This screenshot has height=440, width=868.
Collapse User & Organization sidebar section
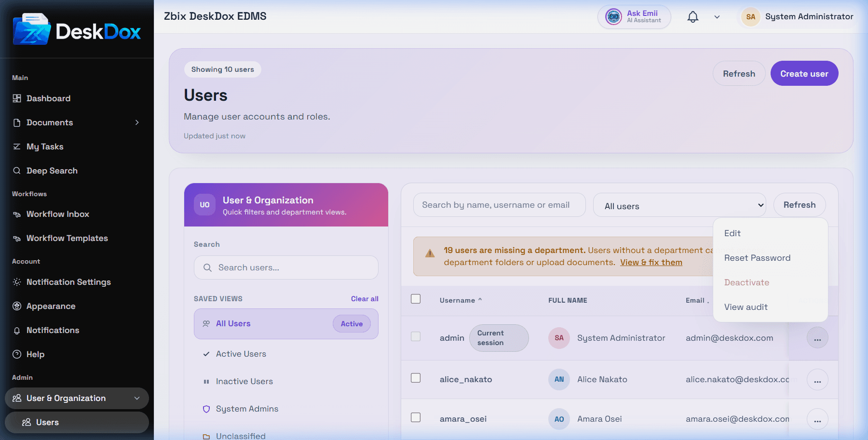pyautogui.click(x=77, y=398)
